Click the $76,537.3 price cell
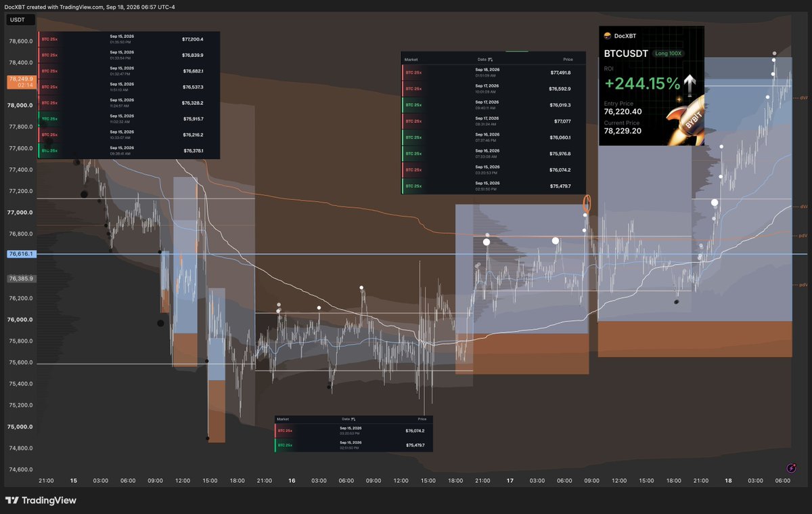812x514 pixels. (x=193, y=87)
